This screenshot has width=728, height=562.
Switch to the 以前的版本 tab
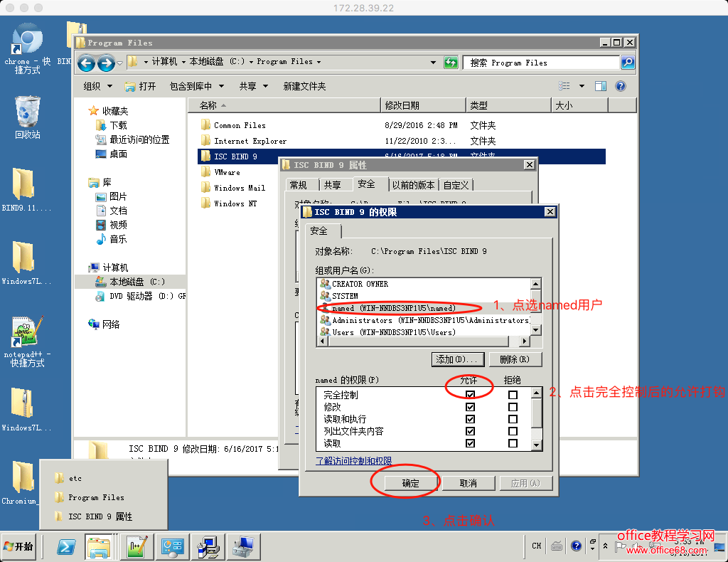click(413, 186)
